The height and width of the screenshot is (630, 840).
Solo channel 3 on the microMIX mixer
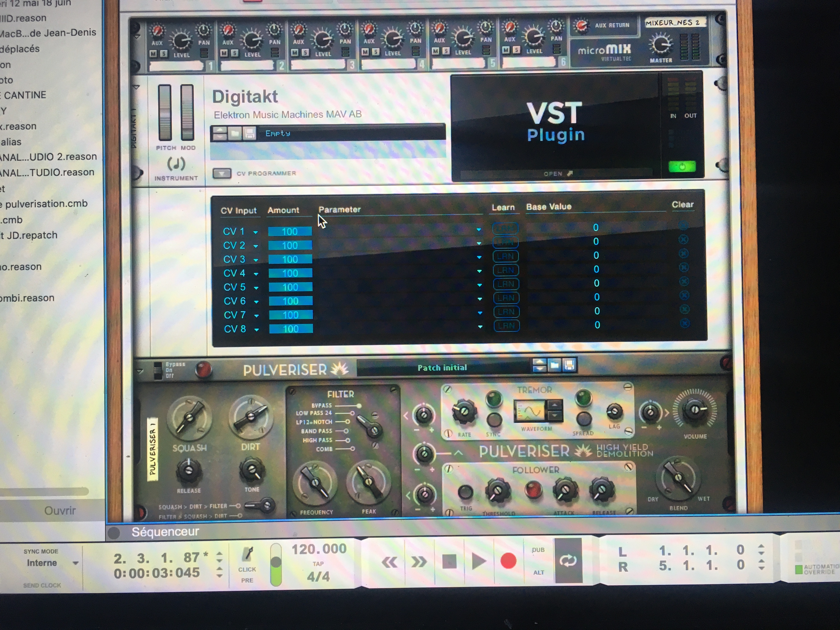tap(305, 52)
